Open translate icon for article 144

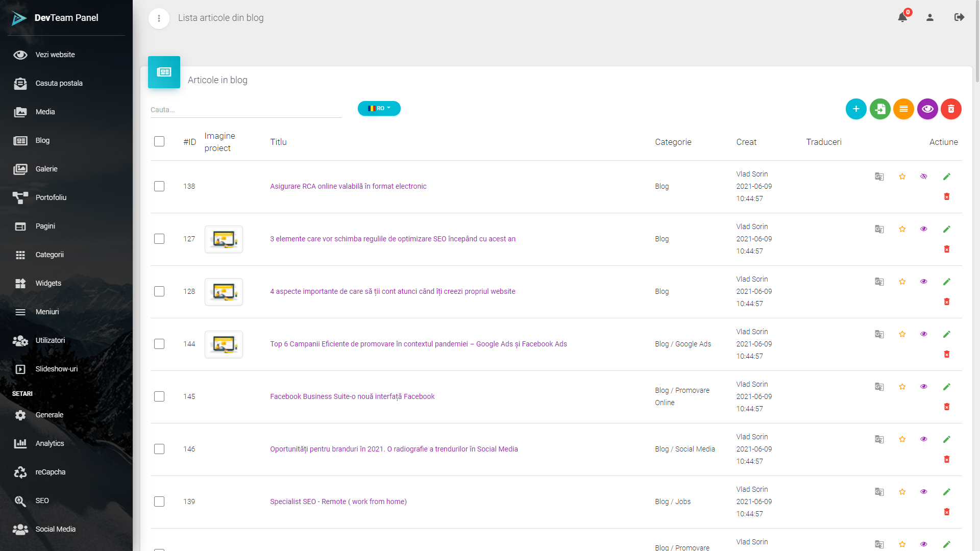(x=879, y=334)
